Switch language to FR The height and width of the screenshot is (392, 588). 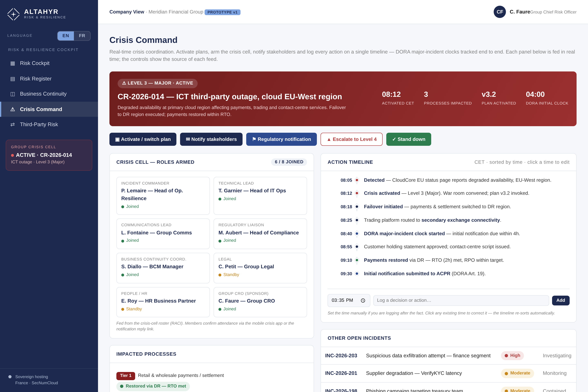(82, 36)
